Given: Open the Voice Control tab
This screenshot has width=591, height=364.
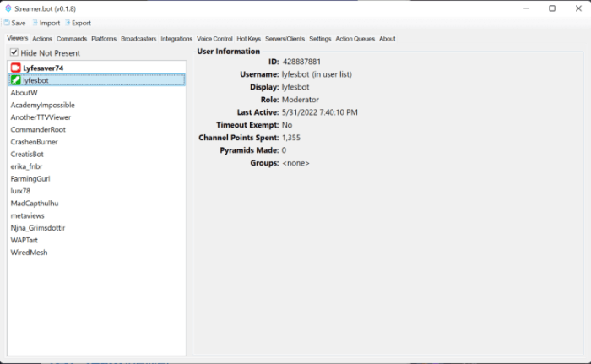Looking at the screenshot, I should 214,39.
